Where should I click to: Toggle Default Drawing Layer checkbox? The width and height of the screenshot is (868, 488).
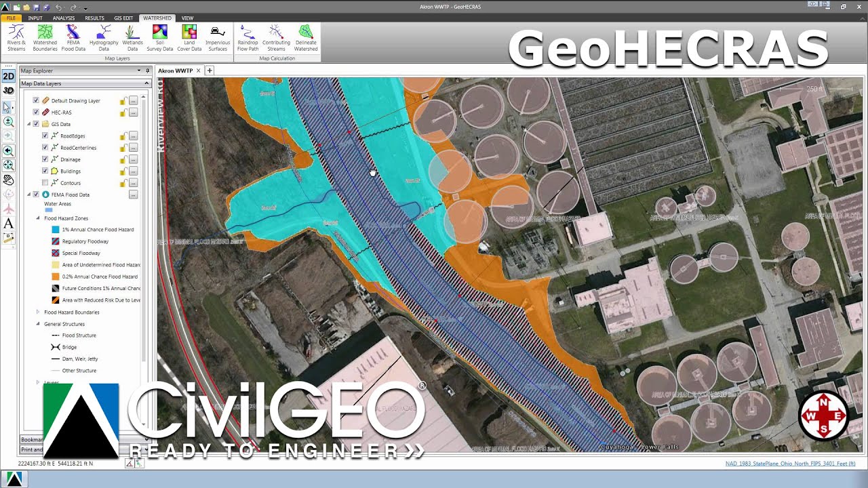click(x=37, y=100)
